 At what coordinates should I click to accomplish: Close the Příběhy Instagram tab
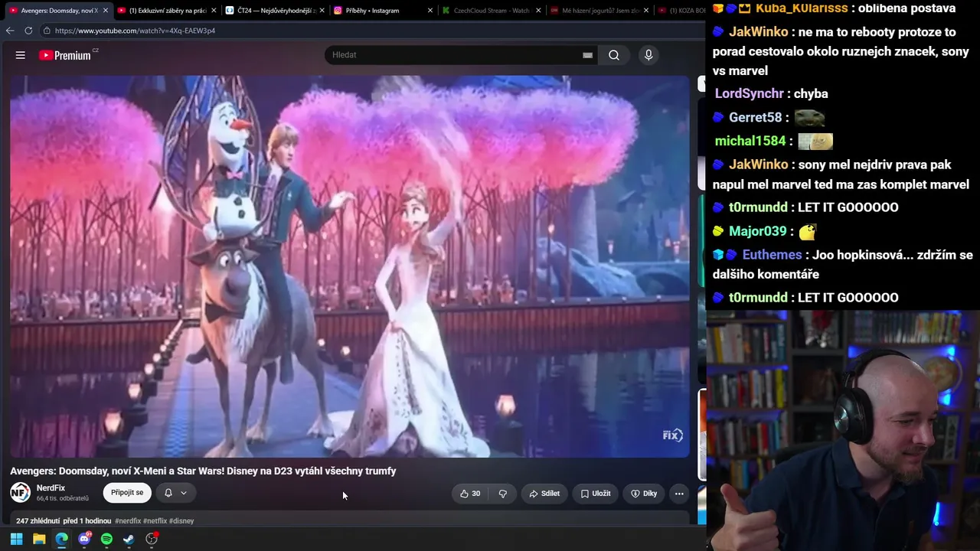(x=430, y=11)
